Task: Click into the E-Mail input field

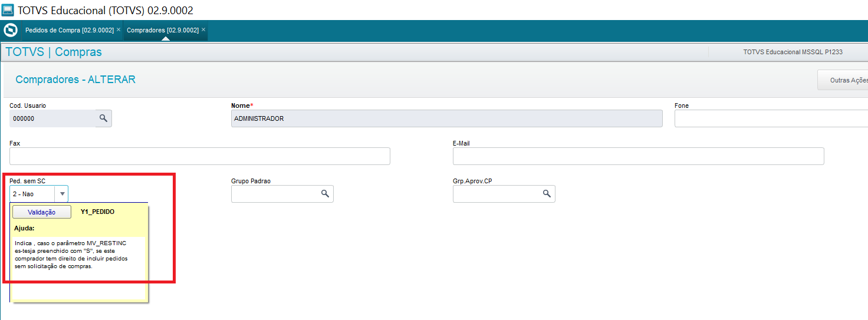Action: click(639, 156)
